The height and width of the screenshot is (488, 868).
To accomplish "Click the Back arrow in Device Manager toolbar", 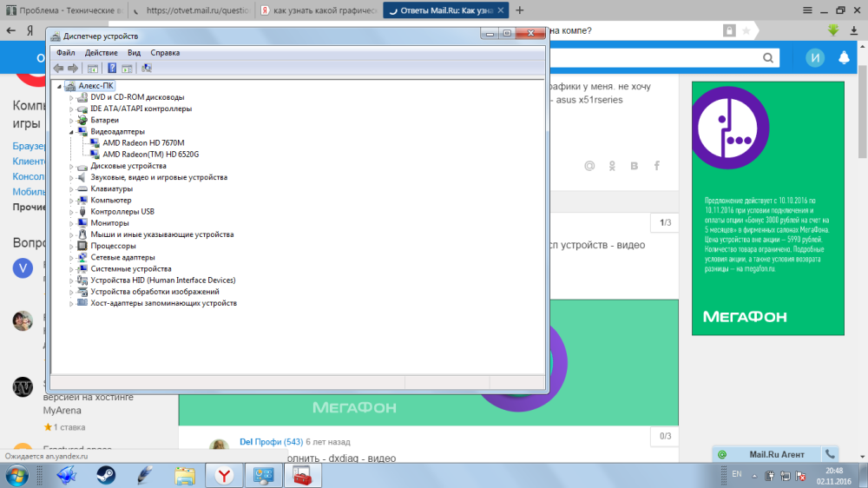I will (58, 68).
